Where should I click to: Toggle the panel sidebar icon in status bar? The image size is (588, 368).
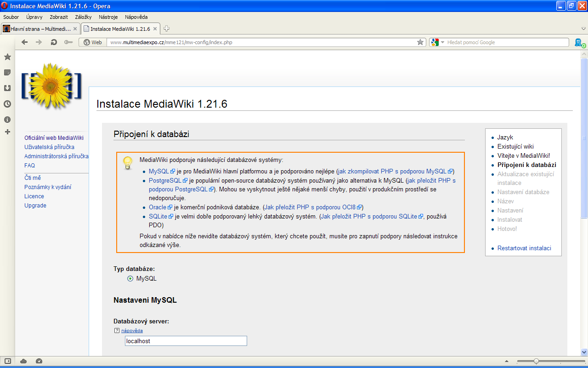[x=8, y=361]
